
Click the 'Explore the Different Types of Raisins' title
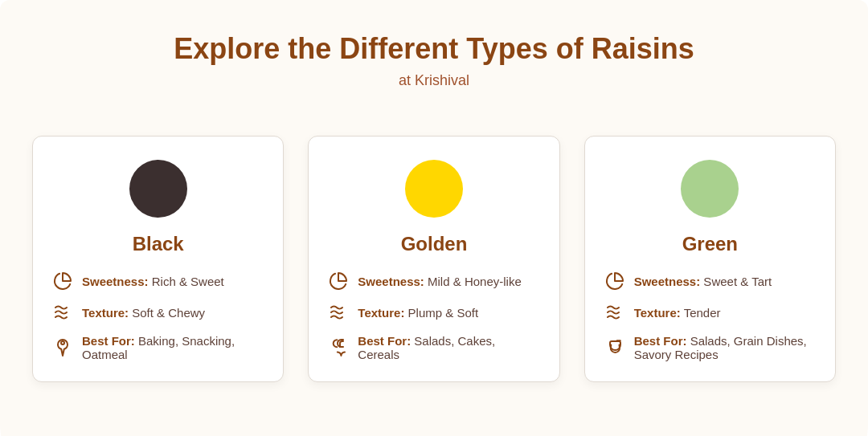pos(434,49)
